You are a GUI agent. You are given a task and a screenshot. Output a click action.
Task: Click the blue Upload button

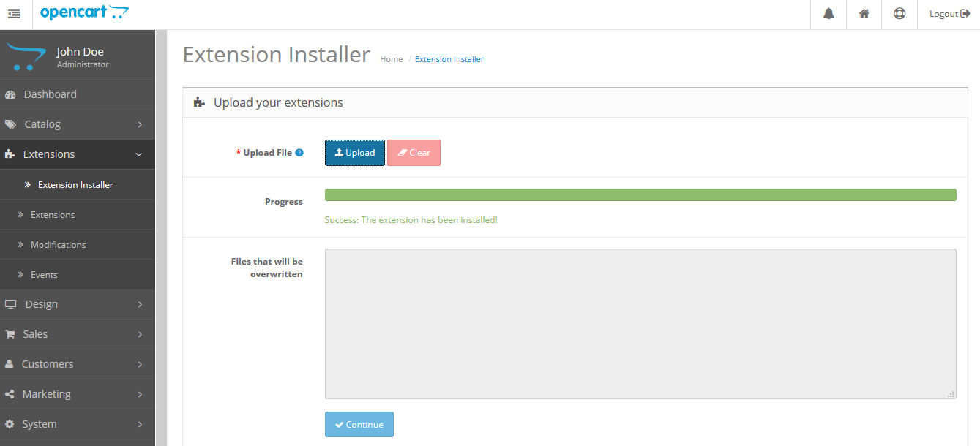pyautogui.click(x=355, y=153)
